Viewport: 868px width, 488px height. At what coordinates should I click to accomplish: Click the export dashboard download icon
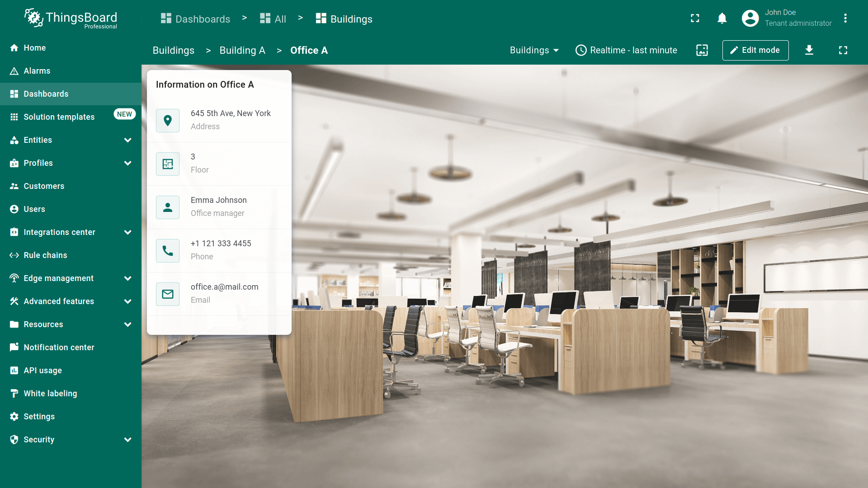(809, 50)
